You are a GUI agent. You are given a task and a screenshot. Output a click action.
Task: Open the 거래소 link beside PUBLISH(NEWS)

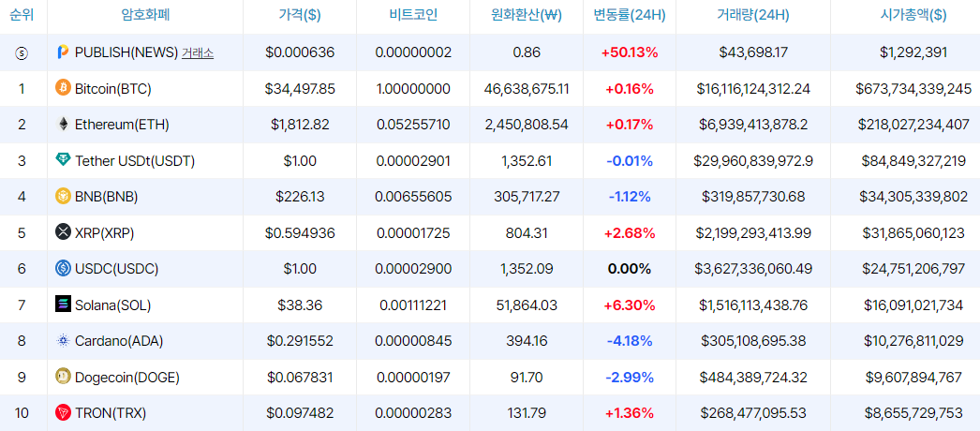click(198, 53)
